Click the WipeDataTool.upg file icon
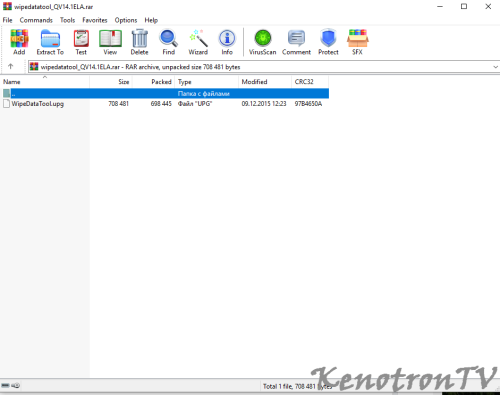The width and height of the screenshot is (500, 395). (6, 104)
